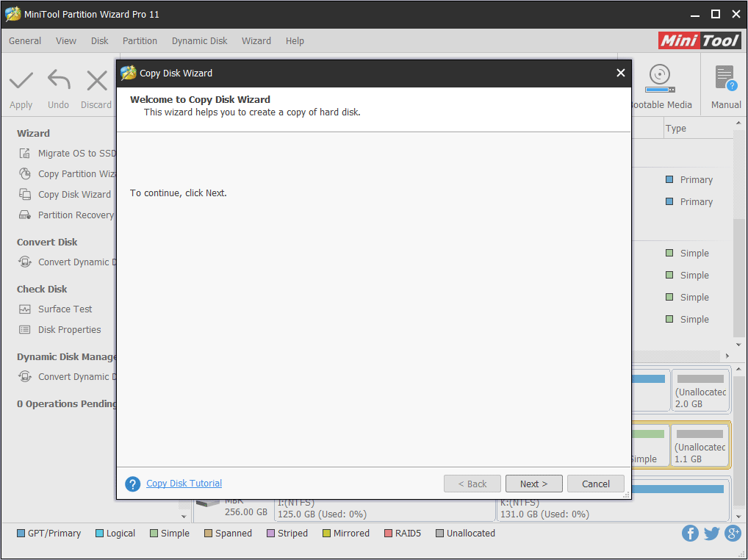Image resolution: width=748 pixels, height=560 pixels.
Task: Open the Partition menu
Action: tap(140, 40)
